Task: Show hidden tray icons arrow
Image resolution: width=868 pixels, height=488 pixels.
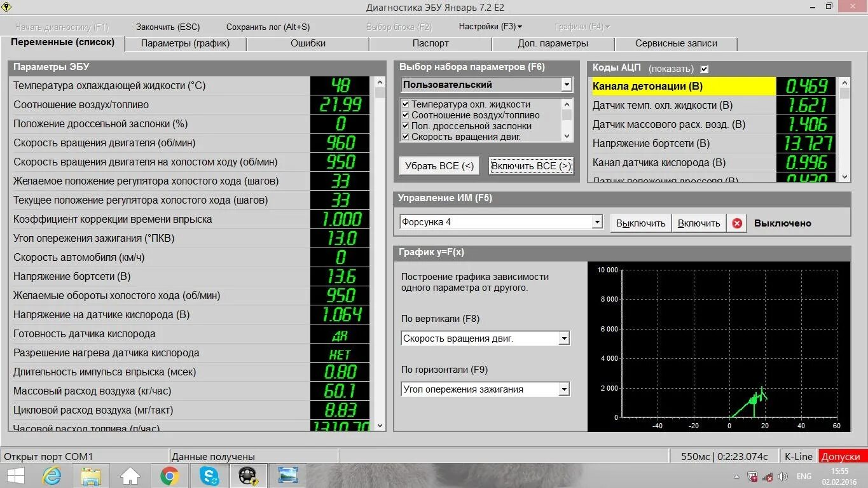Action: 736,477
